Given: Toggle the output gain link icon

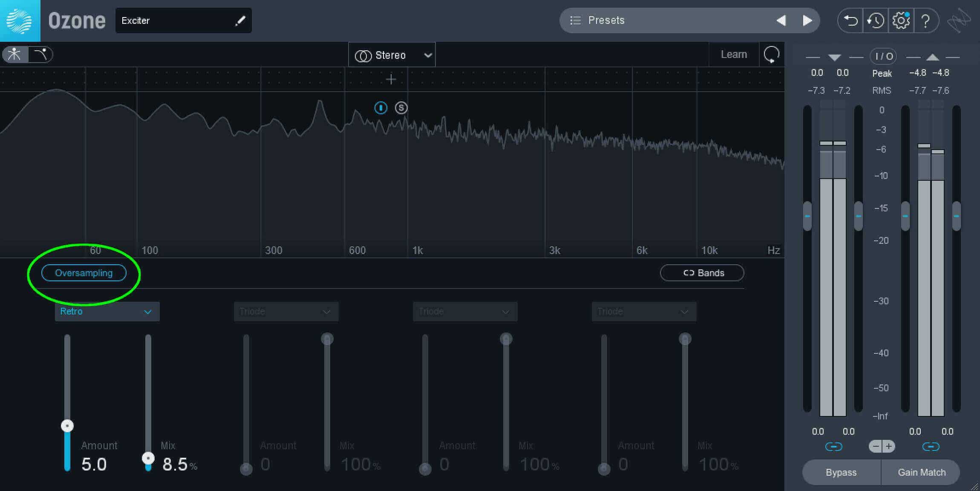Looking at the screenshot, I should coord(931,447).
